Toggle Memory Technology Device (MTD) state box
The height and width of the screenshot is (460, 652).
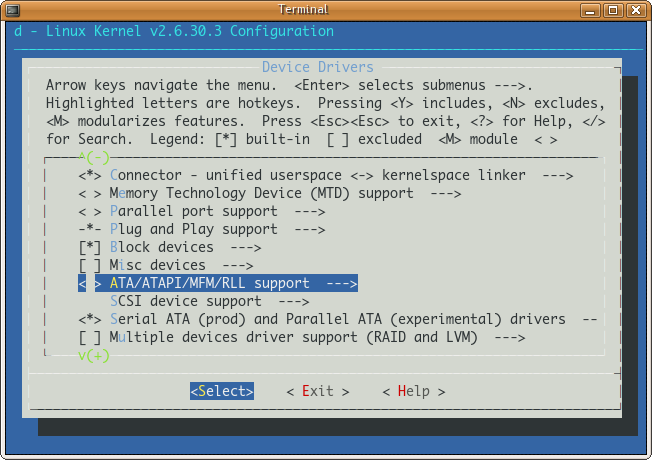[90, 194]
